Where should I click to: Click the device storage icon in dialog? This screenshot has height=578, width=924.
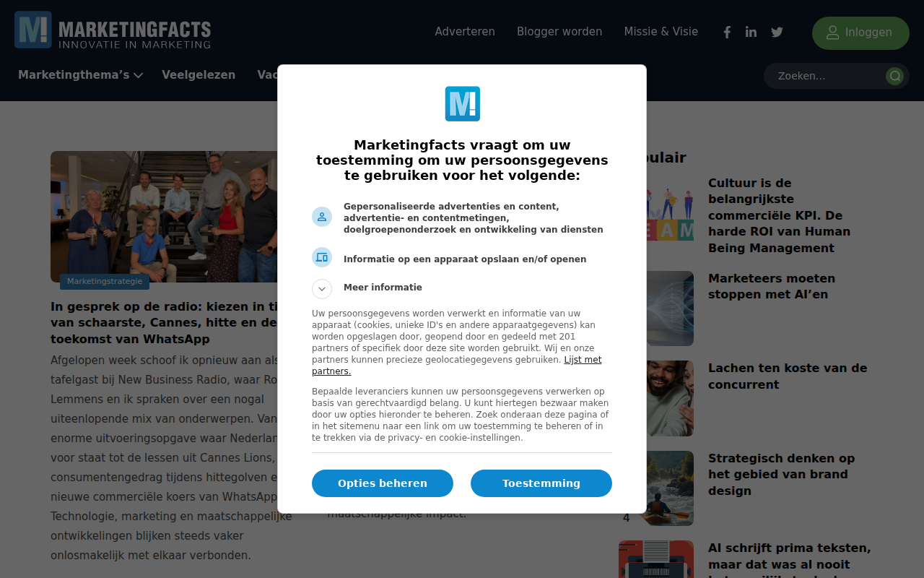(322, 257)
